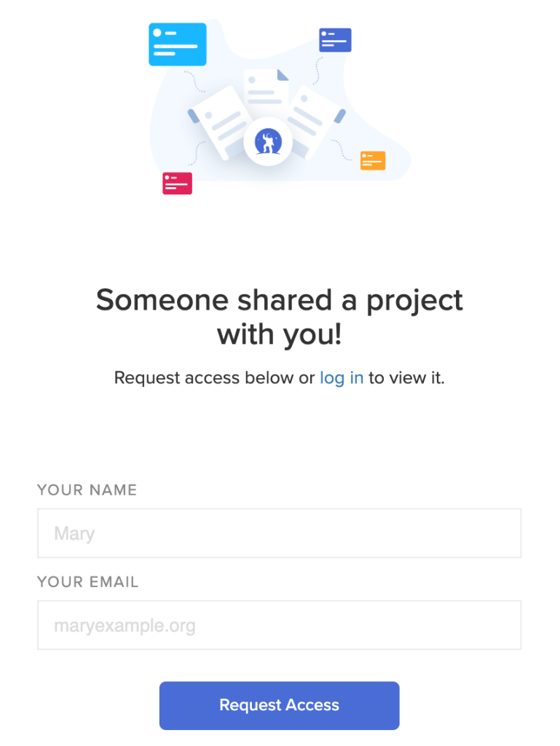Follow the "log in" link
The height and width of the screenshot is (746, 560).
[342, 378]
